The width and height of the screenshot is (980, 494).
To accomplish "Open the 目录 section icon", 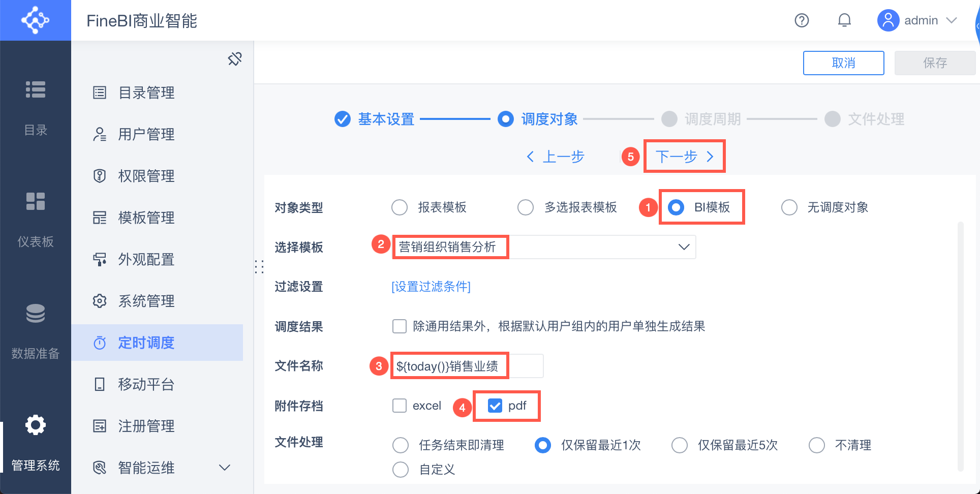I will pos(36,89).
